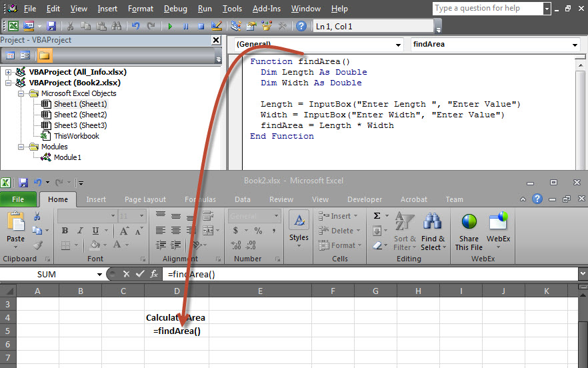Click the View Microsoft Excel icon
This screenshot has width=588, height=368.
coord(13,27)
